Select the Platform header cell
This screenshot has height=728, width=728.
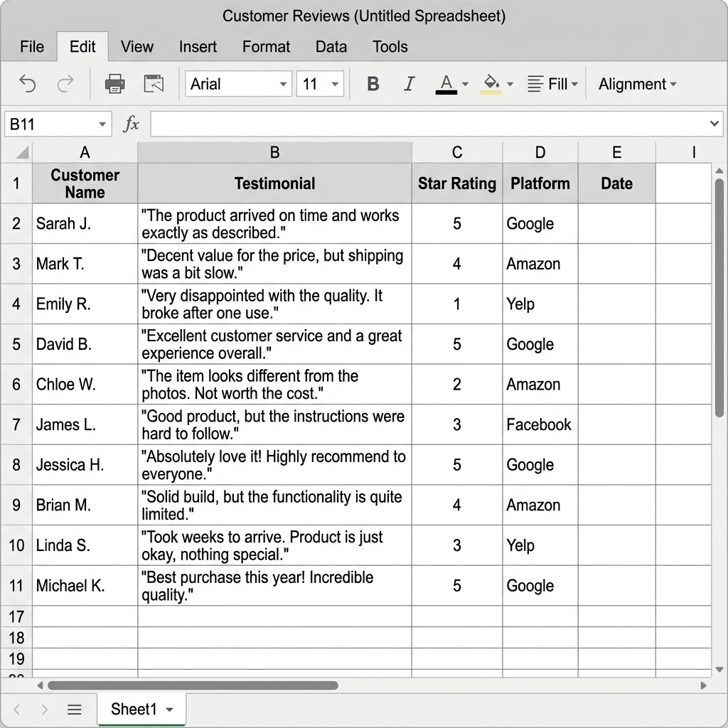[540, 183]
